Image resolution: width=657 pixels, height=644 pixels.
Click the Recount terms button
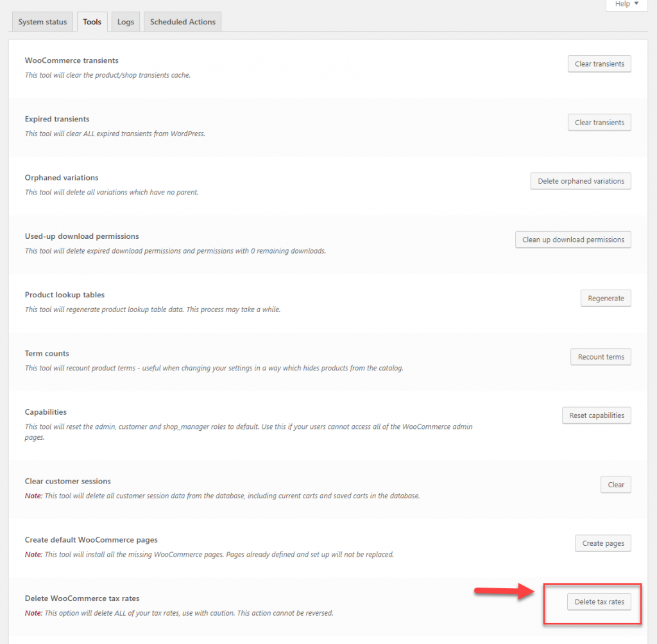(601, 357)
